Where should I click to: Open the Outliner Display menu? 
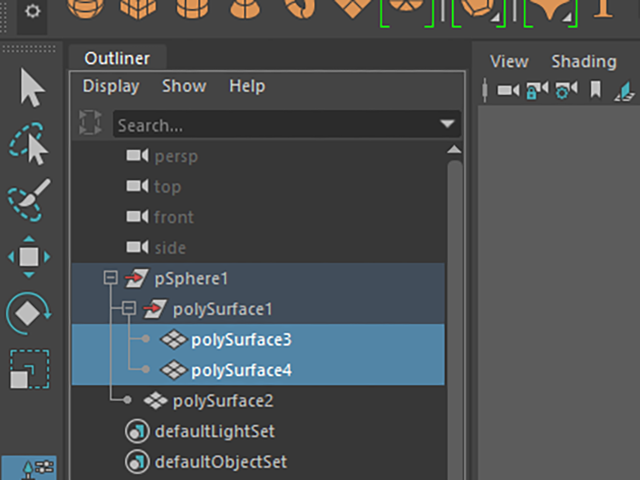(111, 86)
